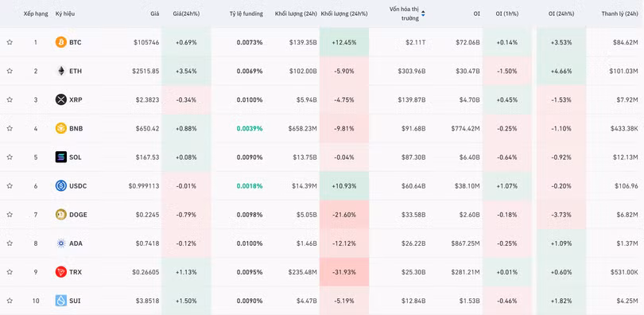Open the XRP symbol link
Image resolution: width=644 pixels, height=315 pixels.
[x=76, y=99]
